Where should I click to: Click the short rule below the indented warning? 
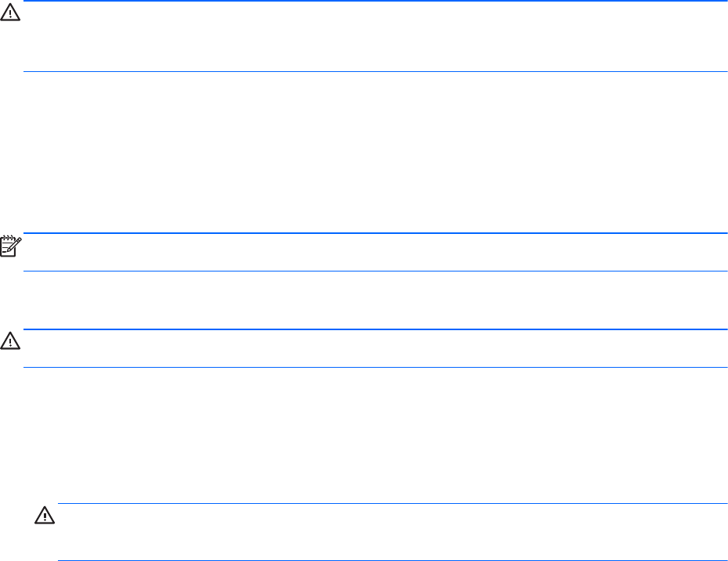coord(391,560)
